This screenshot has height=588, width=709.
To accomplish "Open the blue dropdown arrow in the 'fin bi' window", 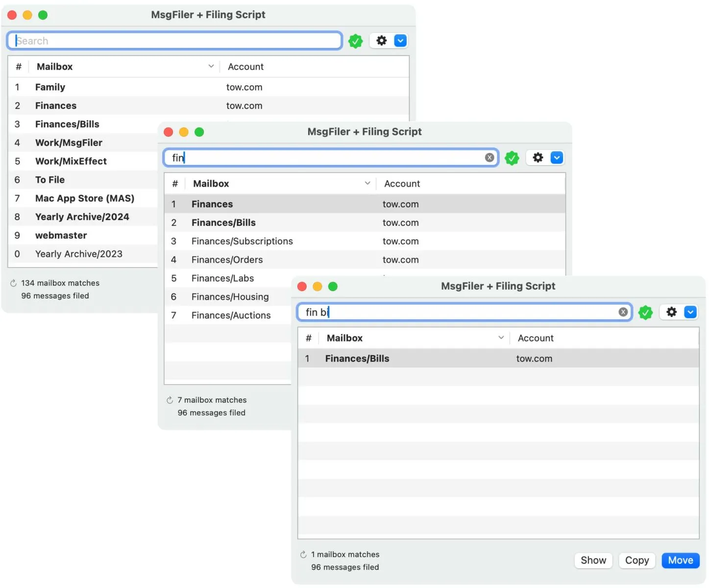I will point(690,312).
